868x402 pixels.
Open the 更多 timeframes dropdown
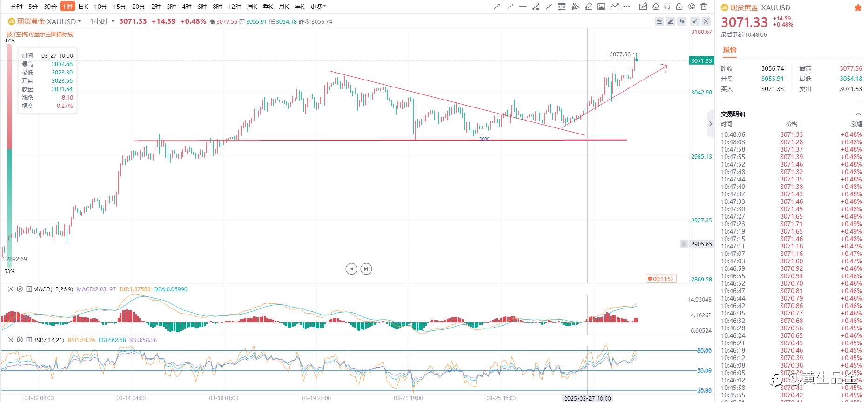tap(318, 7)
